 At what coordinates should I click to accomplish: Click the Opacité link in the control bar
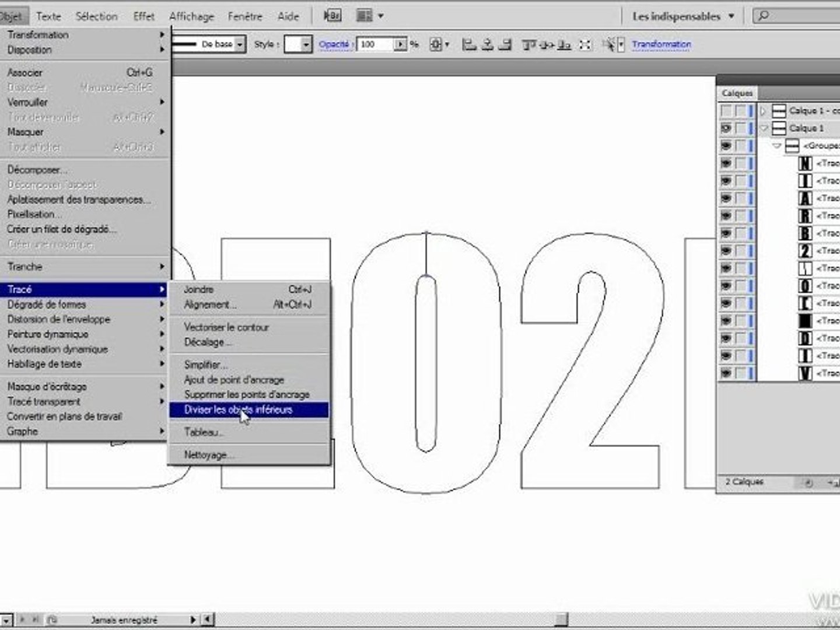pos(334,44)
